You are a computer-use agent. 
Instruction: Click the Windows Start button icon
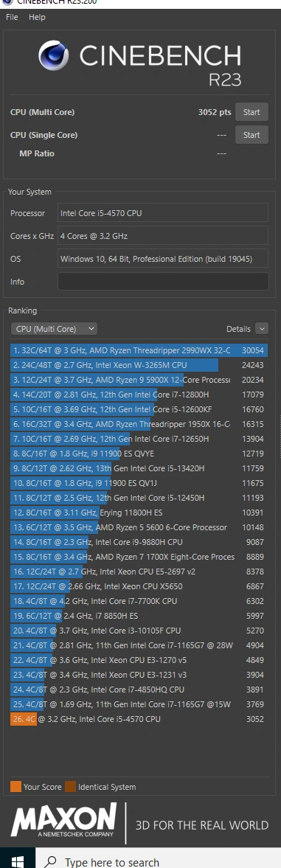pos(18,862)
